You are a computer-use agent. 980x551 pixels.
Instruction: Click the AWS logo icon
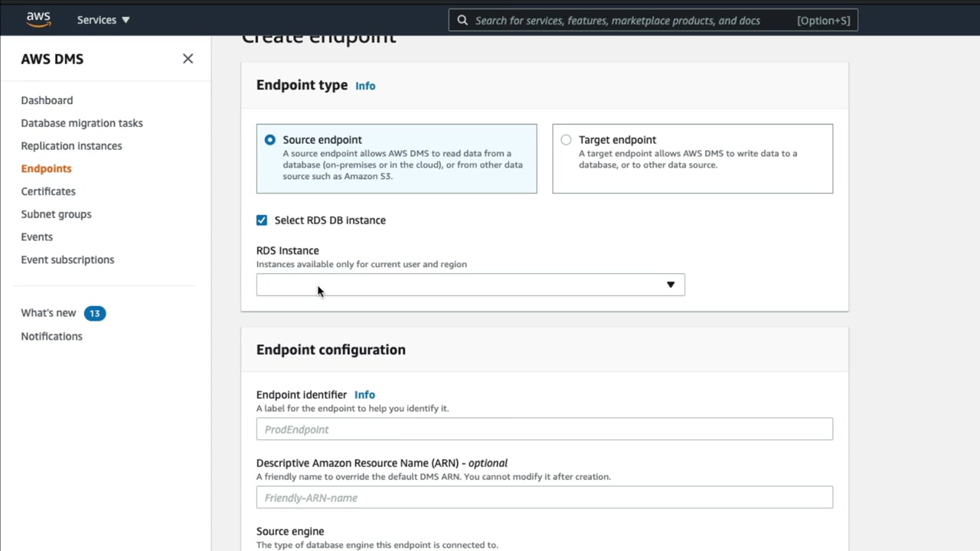38,19
